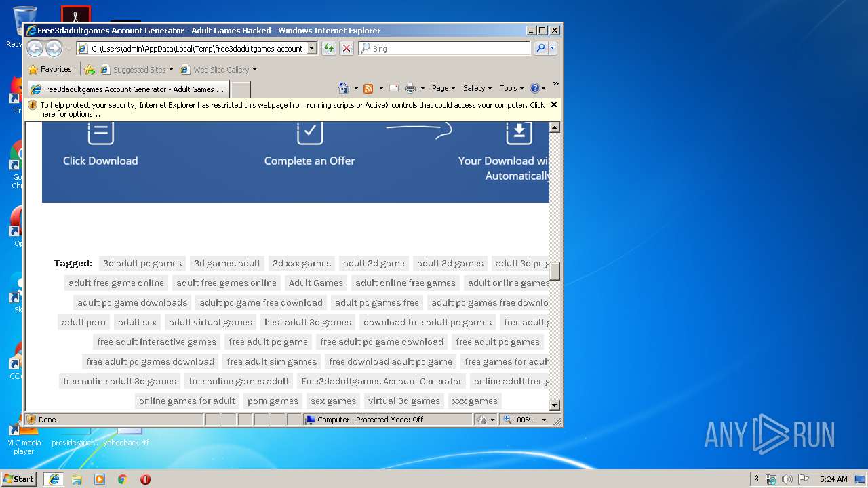Open the VLC media player desktop shortcut
The image size is (868, 488).
24,438
